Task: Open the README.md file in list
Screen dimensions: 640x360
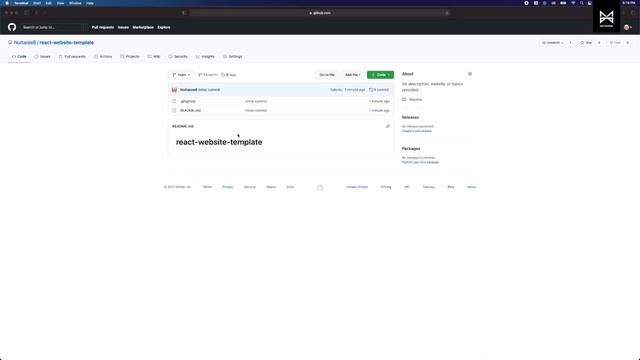Action: click(x=190, y=111)
